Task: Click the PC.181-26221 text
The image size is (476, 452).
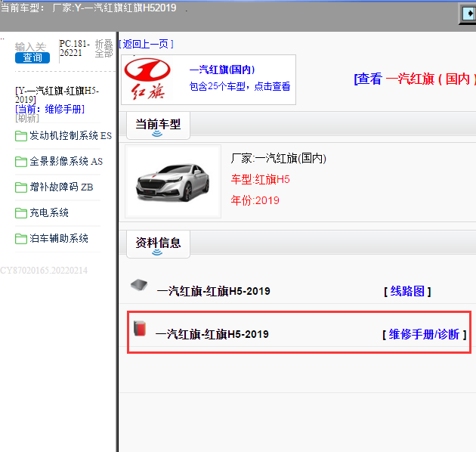Action: [x=74, y=48]
